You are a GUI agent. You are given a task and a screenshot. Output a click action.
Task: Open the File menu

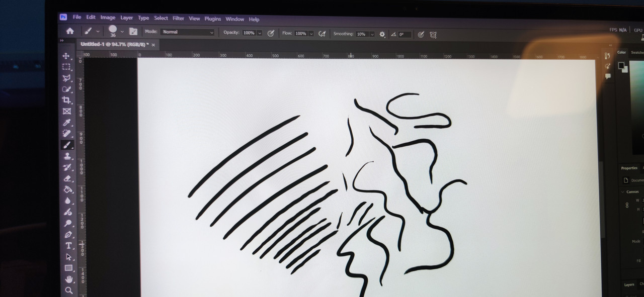click(77, 17)
